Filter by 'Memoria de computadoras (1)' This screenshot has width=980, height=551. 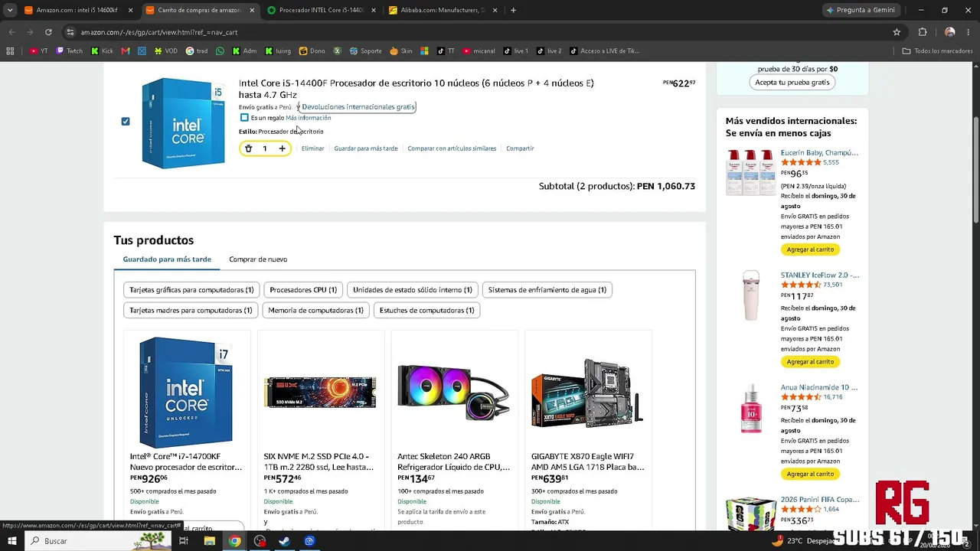pos(315,311)
